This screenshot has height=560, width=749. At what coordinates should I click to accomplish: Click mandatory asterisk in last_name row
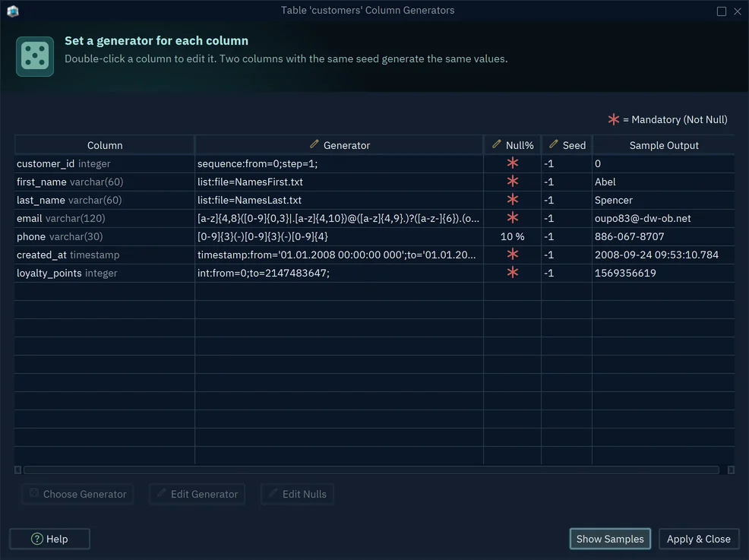[513, 200]
